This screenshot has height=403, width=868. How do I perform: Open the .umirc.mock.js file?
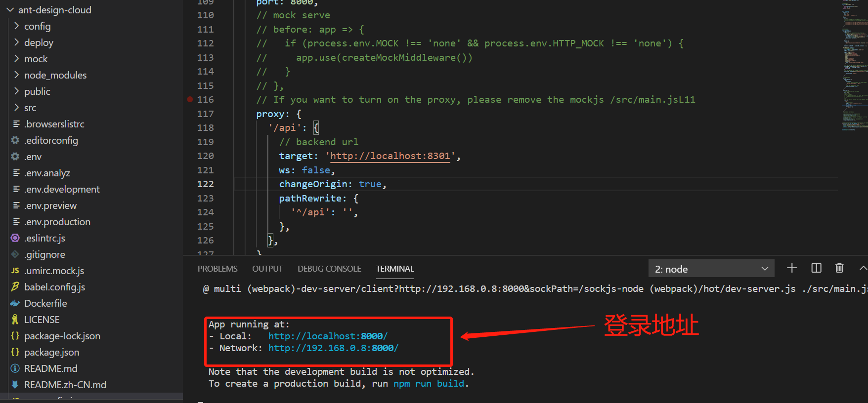[54, 271]
